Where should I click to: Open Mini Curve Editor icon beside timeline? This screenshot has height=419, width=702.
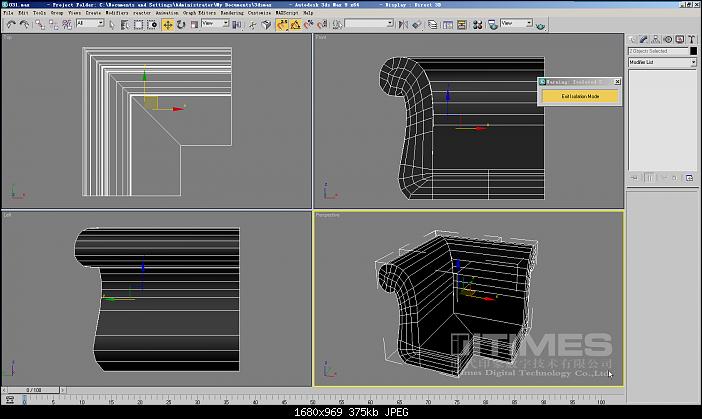[10, 400]
